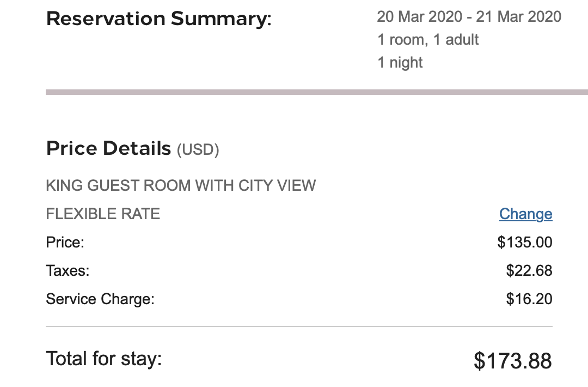
Task: Click the Price Details heading
Action: pos(108,148)
